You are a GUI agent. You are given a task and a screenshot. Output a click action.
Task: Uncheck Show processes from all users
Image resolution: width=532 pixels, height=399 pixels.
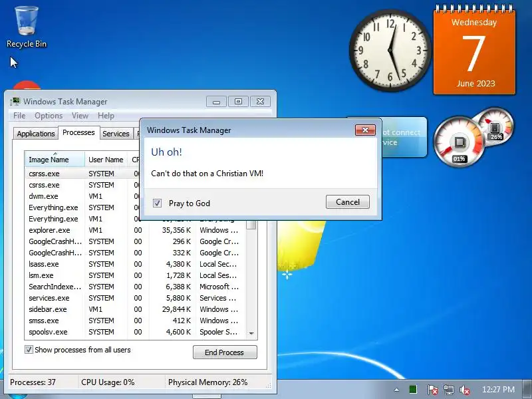[29, 350]
